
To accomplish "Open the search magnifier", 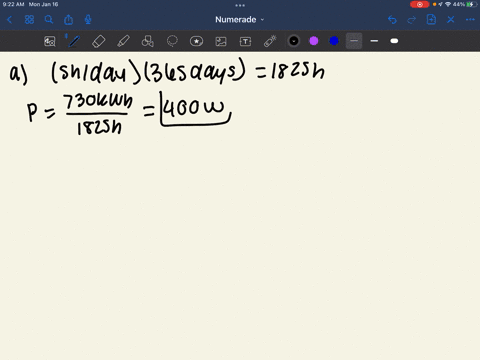I will pos(49,20).
